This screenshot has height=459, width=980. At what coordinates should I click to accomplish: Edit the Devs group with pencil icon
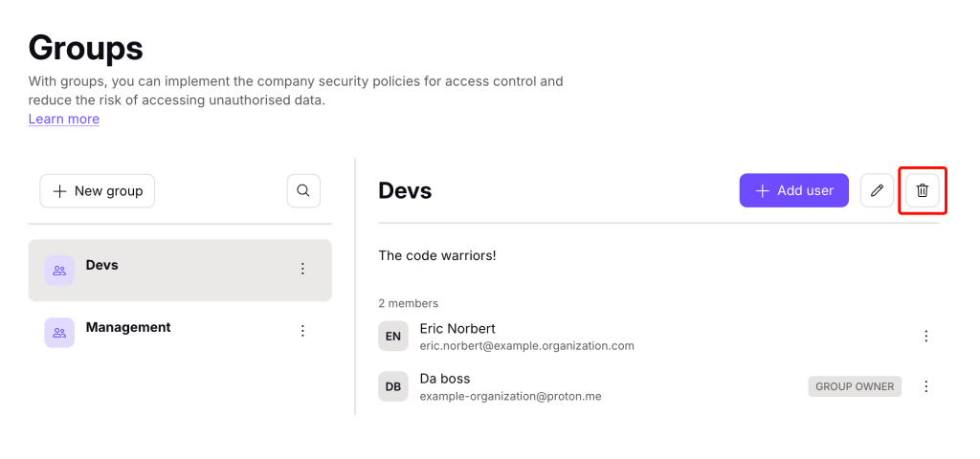(877, 190)
